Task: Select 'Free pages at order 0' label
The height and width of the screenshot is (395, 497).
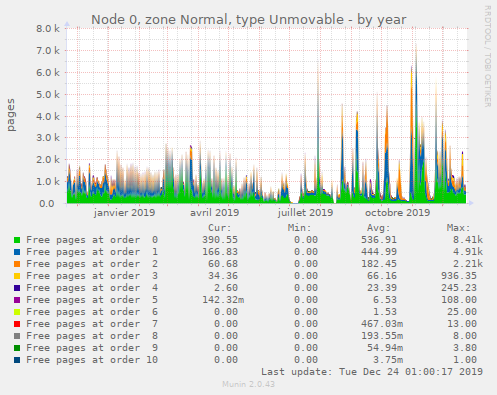Action: tap(92, 240)
